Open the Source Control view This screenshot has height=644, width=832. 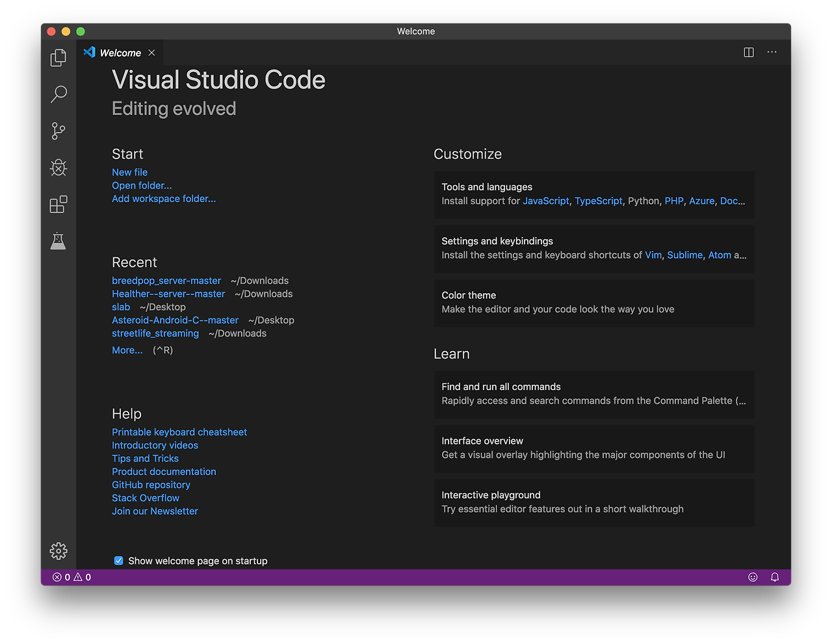tap(58, 131)
